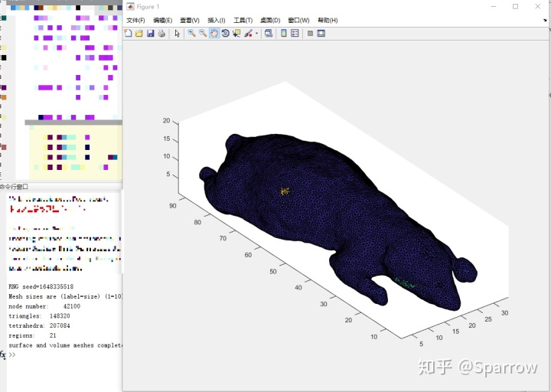This screenshot has width=551, height=392.
Task: Insert a colorbar using toolbar icon
Action: point(284,34)
